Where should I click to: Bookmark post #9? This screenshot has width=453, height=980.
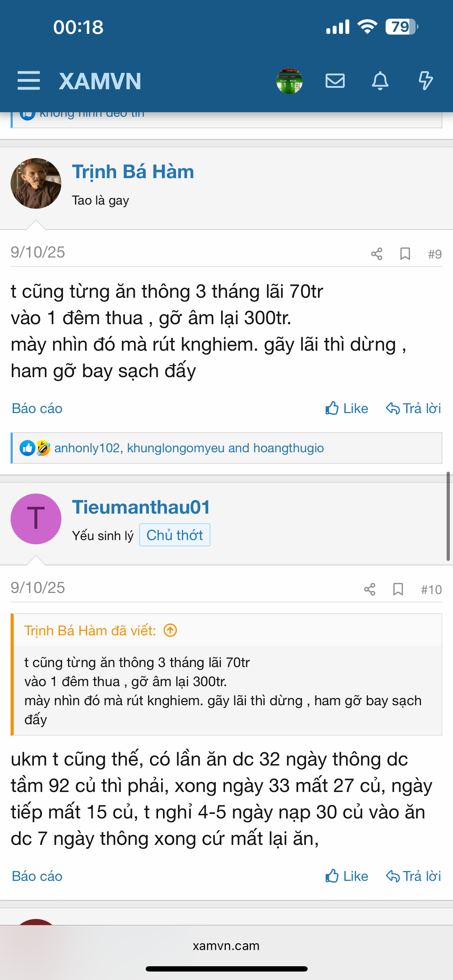pyautogui.click(x=405, y=254)
